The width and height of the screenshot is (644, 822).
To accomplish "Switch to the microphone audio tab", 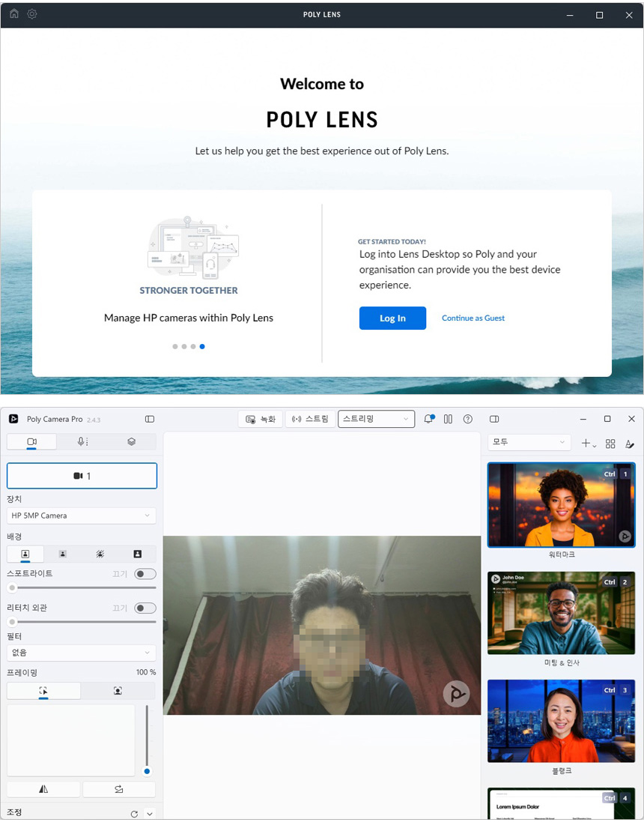I will (x=82, y=442).
